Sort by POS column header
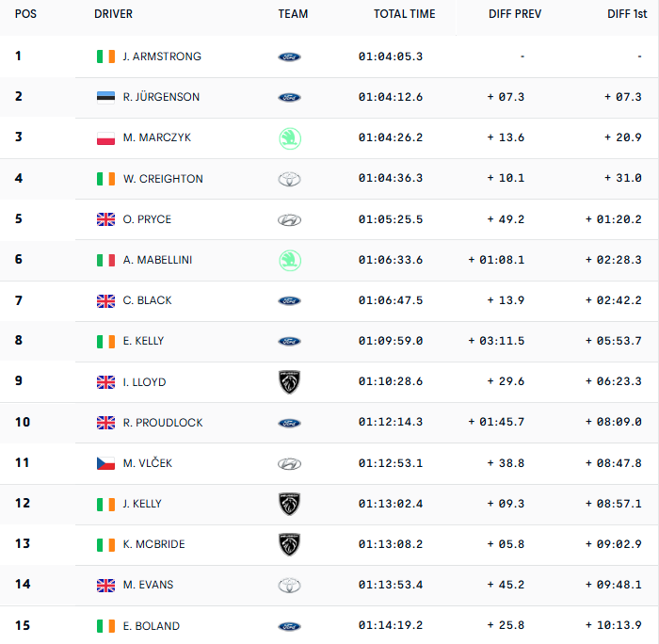The width and height of the screenshot is (659, 644). pos(24,14)
